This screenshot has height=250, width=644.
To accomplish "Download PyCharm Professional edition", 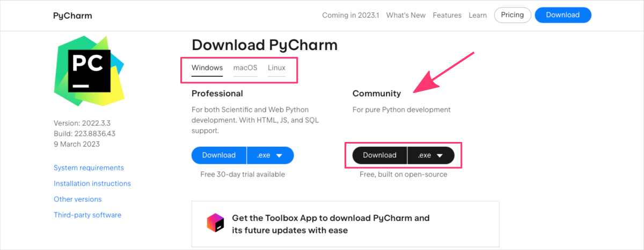I will pyautogui.click(x=219, y=155).
